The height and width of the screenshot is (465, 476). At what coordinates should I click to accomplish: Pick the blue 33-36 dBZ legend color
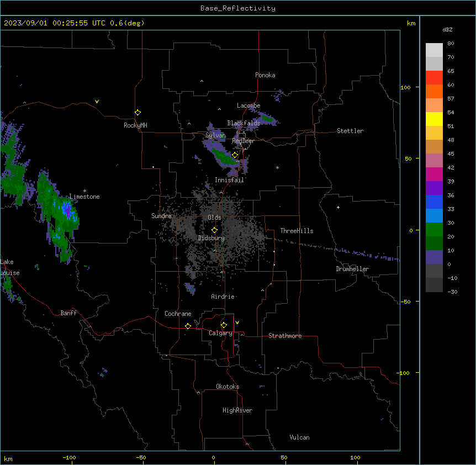pyautogui.click(x=434, y=202)
